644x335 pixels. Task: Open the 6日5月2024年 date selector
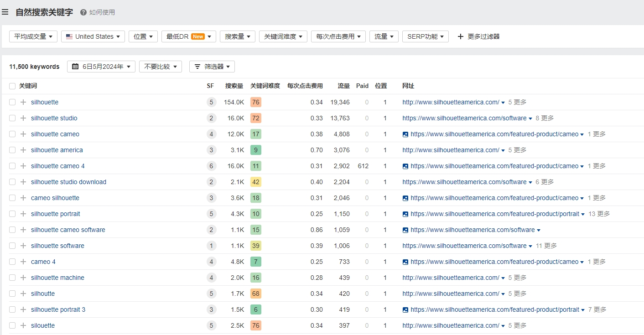click(101, 67)
